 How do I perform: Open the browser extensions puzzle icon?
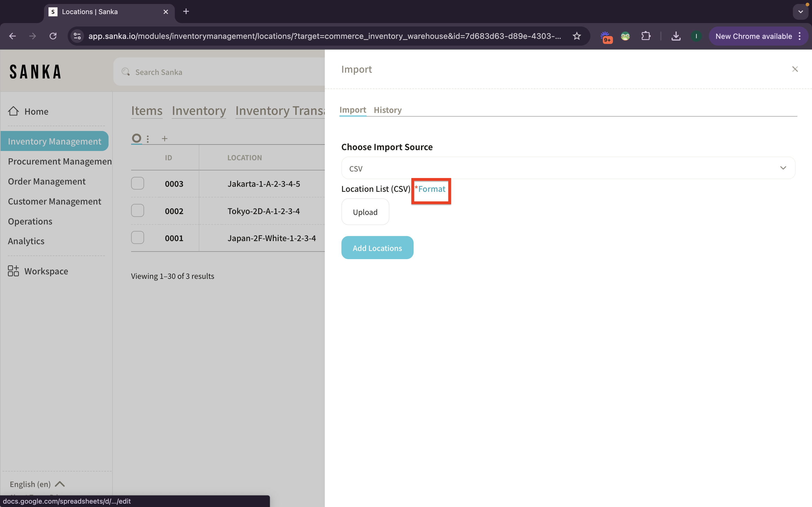pos(646,36)
